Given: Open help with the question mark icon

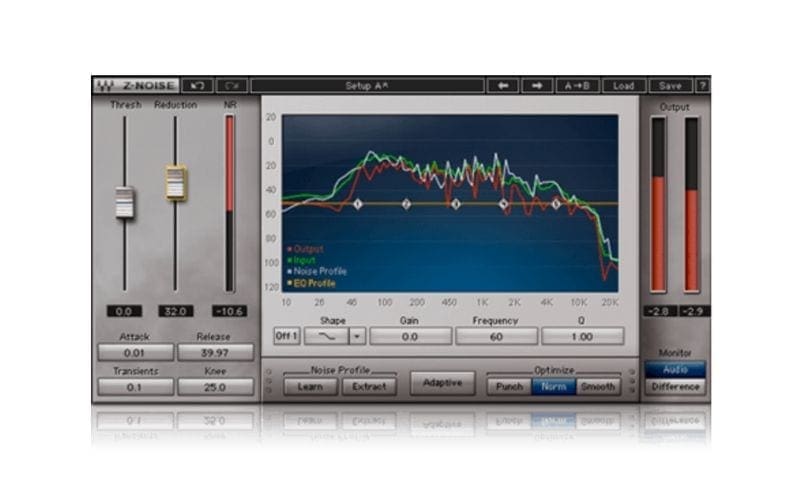Looking at the screenshot, I should (703, 86).
